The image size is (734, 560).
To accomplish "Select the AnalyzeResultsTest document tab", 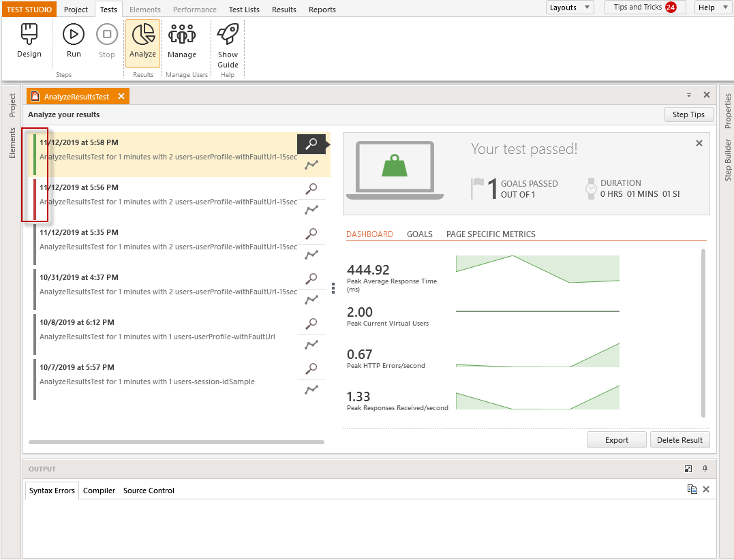I will (x=76, y=96).
